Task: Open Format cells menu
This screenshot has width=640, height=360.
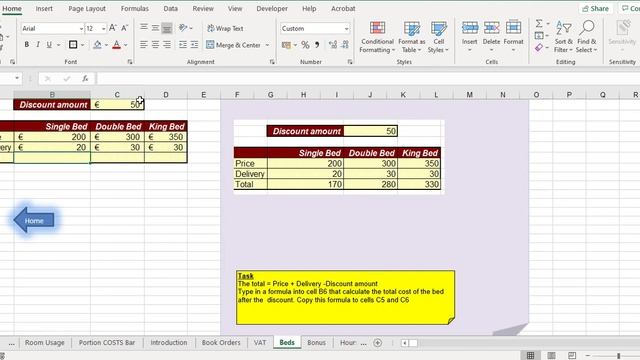Action: (x=513, y=37)
